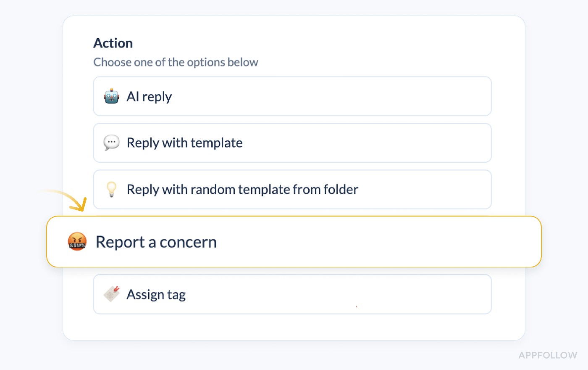Image resolution: width=588 pixels, height=370 pixels.
Task: Click the Choose one of the options subtitle
Action: coord(176,62)
